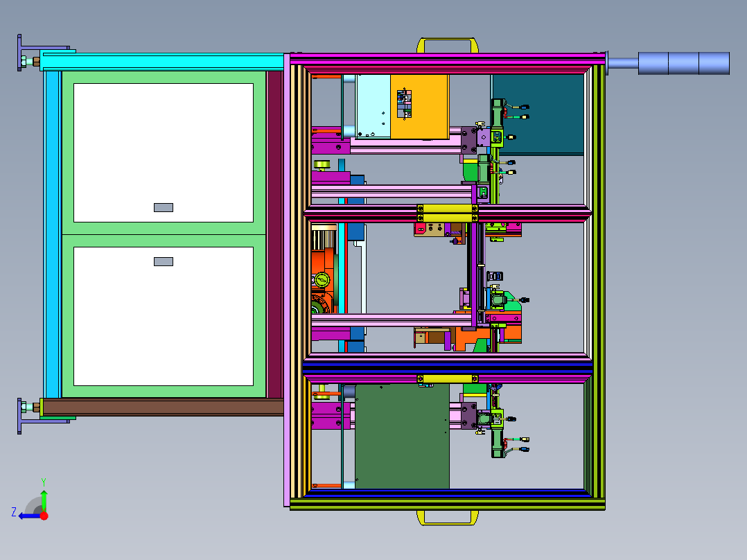Pick the purple mounting bracket at the top left

(20, 53)
